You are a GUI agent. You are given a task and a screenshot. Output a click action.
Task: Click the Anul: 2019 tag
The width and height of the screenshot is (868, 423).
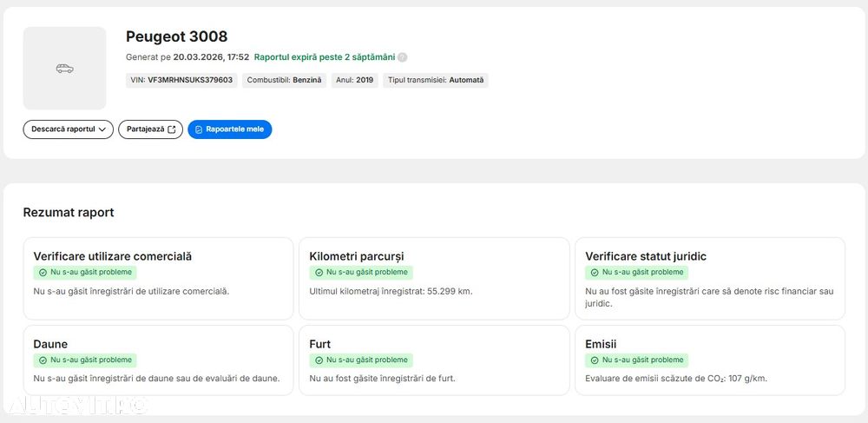click(354, 80)
